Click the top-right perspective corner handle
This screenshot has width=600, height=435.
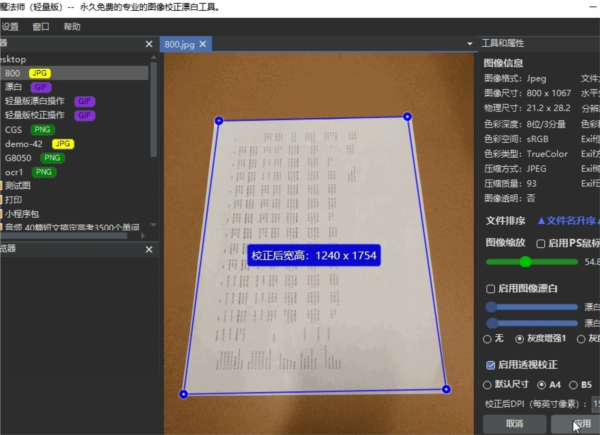point(408,116)
